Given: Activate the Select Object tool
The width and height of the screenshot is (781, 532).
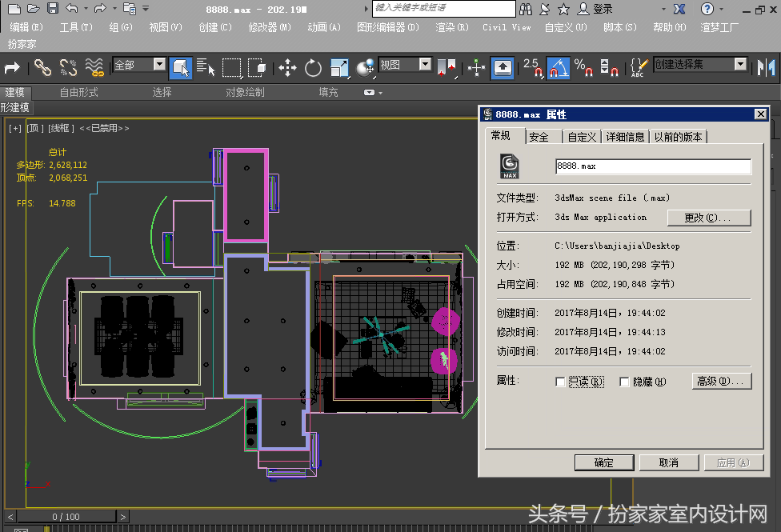Looking at the screenshot, I should pos(180,67).
